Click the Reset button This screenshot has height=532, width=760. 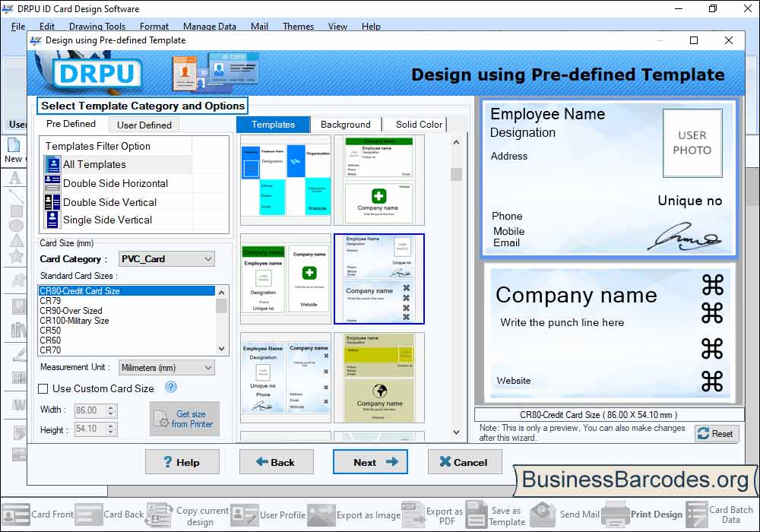717,434
